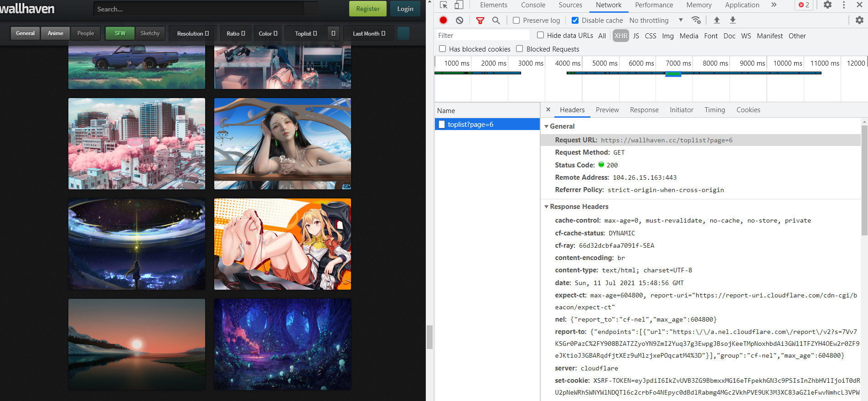This screenshot has width=868, height=401.
Task: Check Has blocked cookies filter
Action: (x=442, y=49)
